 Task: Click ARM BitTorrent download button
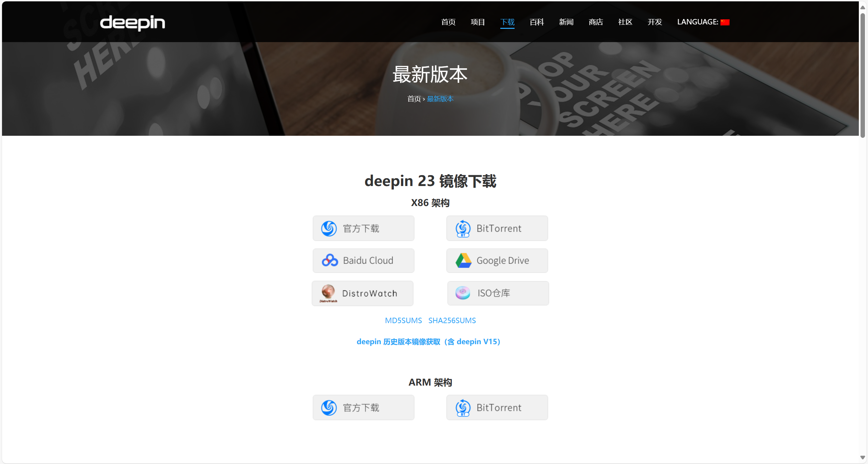497,408
